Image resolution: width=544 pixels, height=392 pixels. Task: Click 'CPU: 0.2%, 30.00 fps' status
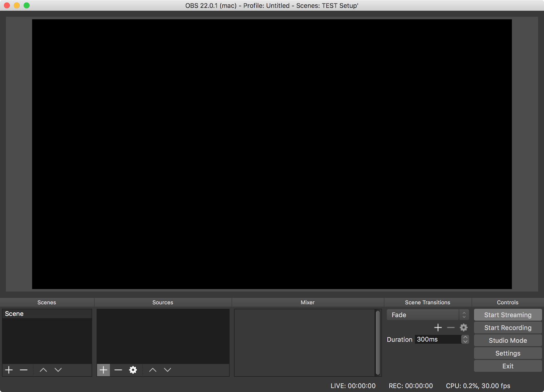click(478, 386)
